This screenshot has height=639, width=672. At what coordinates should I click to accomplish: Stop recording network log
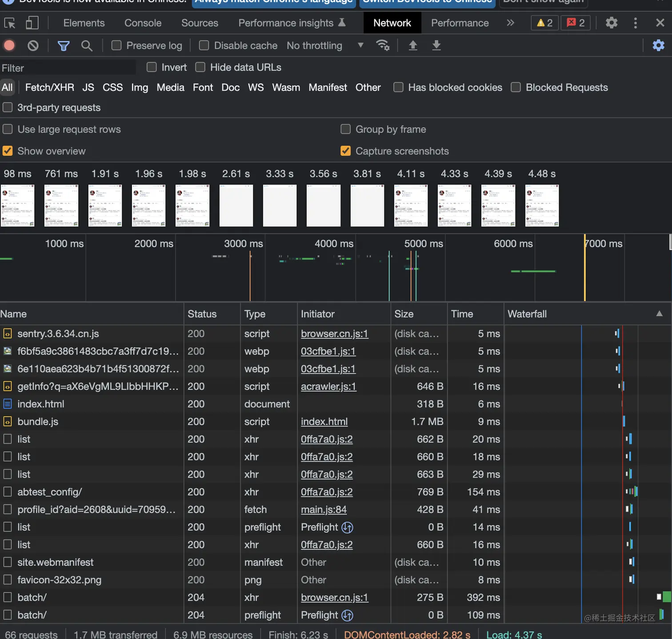coord(9,45)
